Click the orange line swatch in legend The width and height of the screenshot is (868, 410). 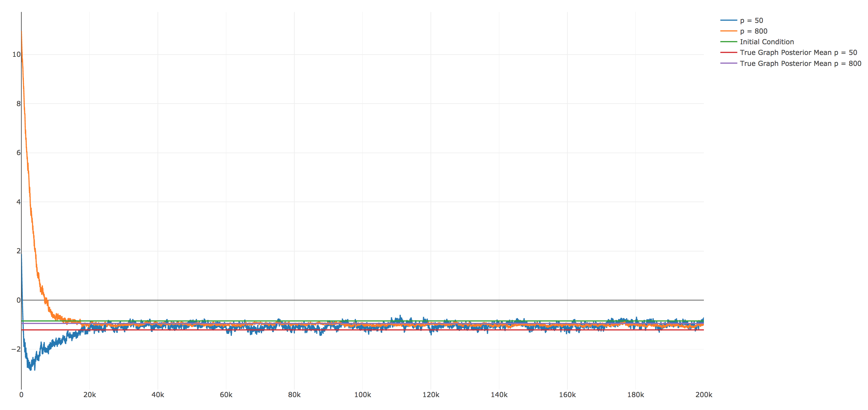coord(728,31)
